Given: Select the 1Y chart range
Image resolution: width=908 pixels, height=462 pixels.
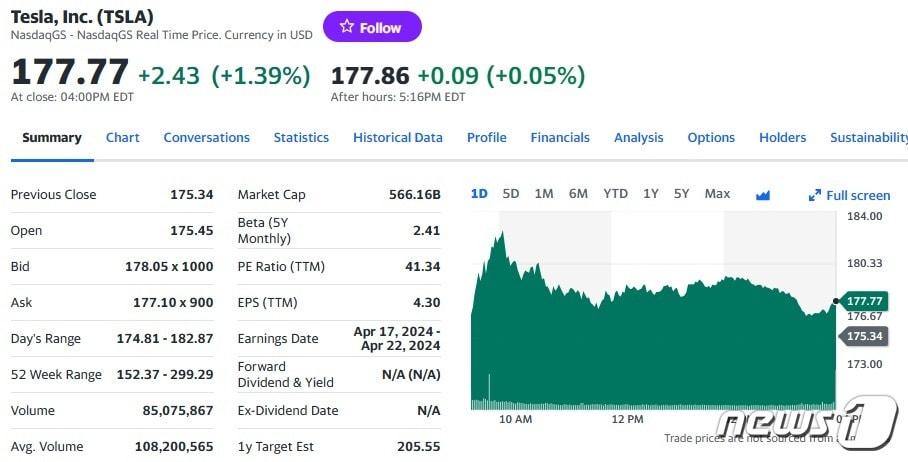Looking at the screenshot, I should coord(651,194).
